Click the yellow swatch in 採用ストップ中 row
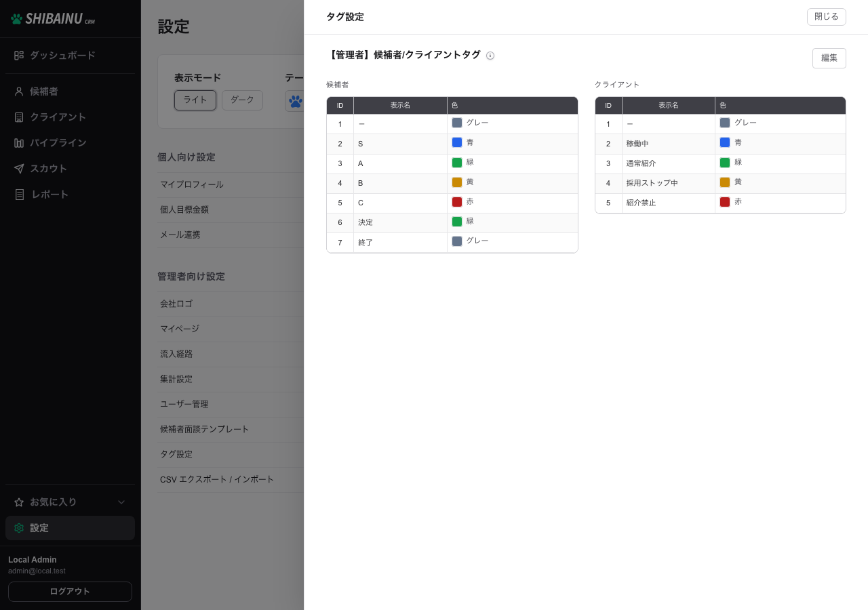Viewport: 868px width, 610px height. [725, 182]
